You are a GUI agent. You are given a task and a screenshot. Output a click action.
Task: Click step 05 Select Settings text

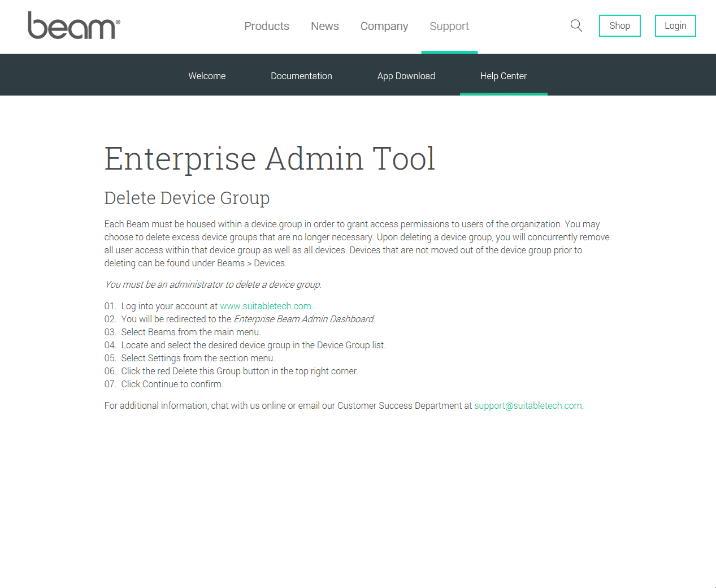point(189,358)
